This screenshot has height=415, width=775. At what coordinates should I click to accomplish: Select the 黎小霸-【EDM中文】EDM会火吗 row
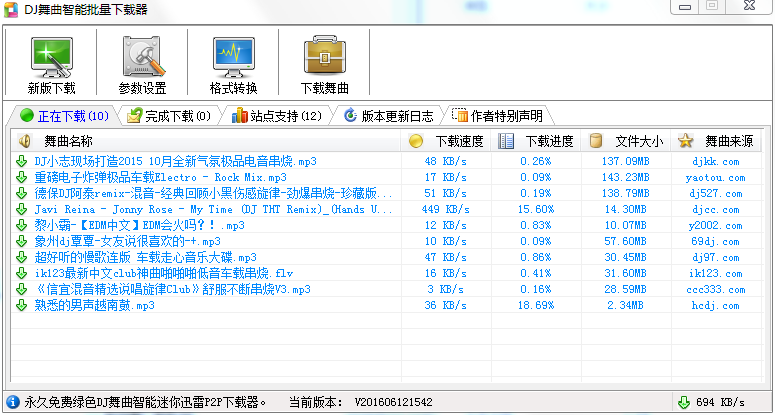coord(387,225)
